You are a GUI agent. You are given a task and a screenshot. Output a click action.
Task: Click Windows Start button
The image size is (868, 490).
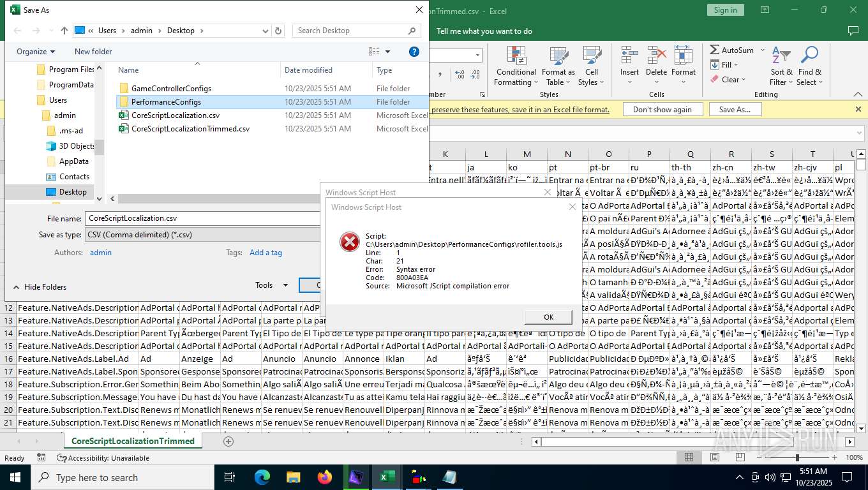tap(15, 477)
